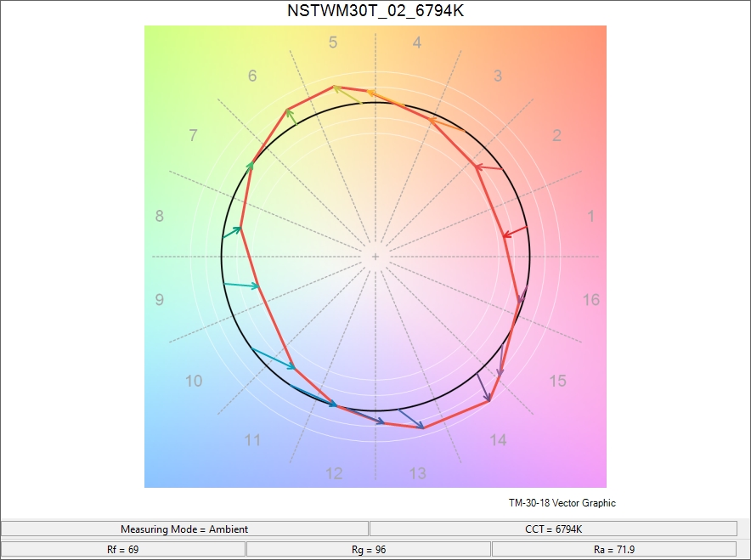Select hue bin label 15

tap(557, 381)
